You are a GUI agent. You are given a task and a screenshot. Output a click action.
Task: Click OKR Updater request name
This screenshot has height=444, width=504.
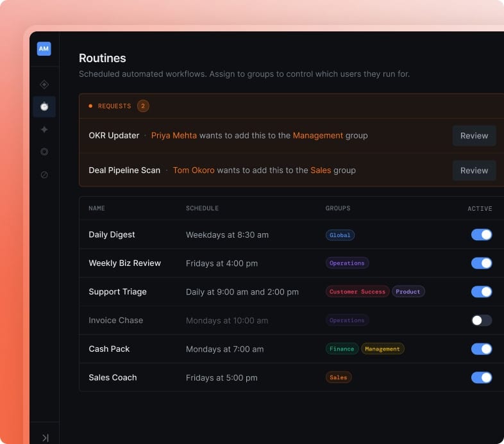coord(113,136)
